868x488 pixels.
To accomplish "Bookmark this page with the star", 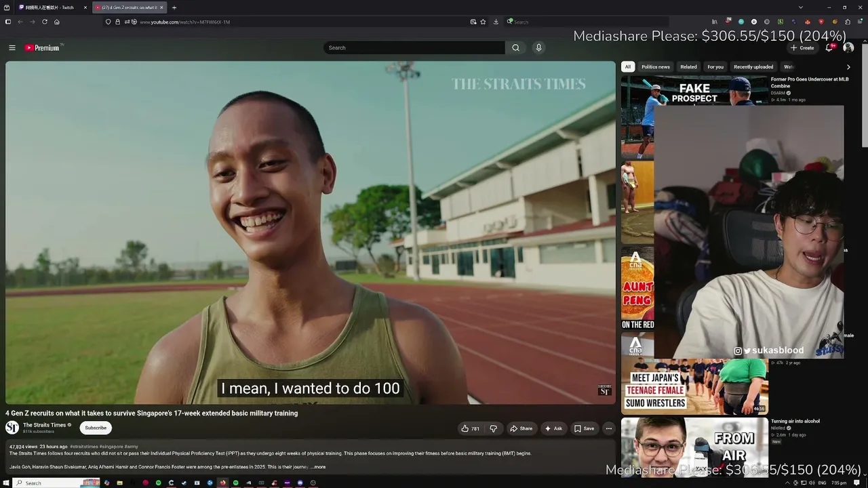I will [483, 22].
